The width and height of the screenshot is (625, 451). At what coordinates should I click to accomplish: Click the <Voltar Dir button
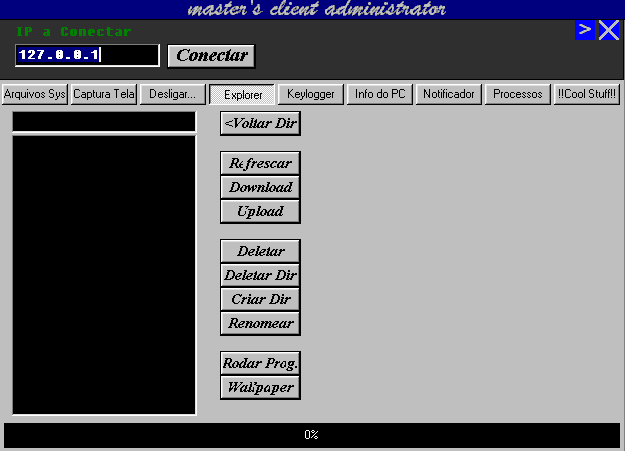(x=260, y=124)
